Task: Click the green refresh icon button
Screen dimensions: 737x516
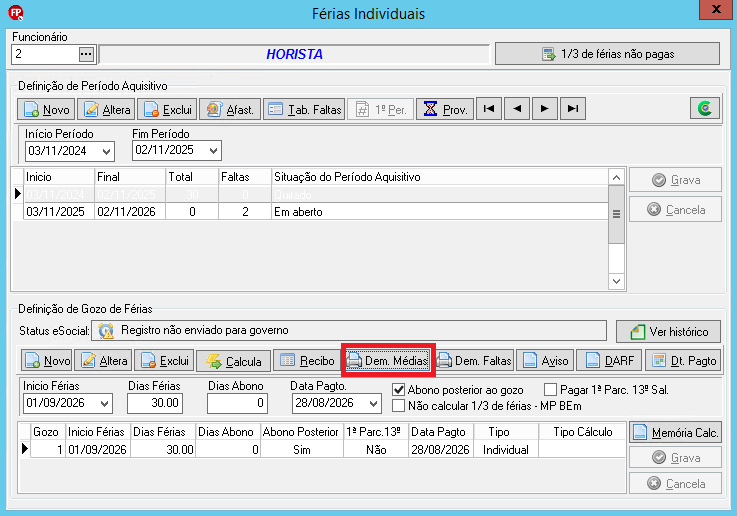Action: [705, 109]
